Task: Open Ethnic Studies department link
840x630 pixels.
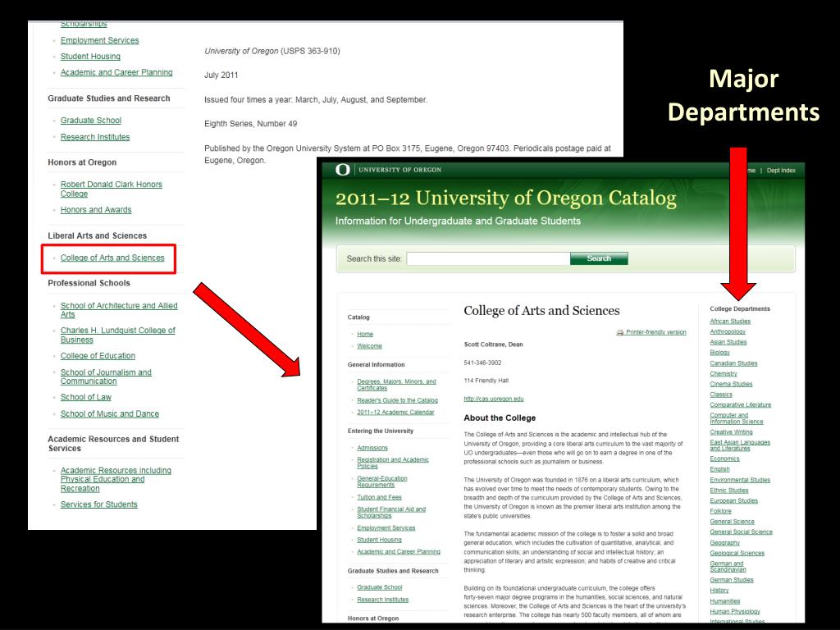Action: tap(729, 491)
